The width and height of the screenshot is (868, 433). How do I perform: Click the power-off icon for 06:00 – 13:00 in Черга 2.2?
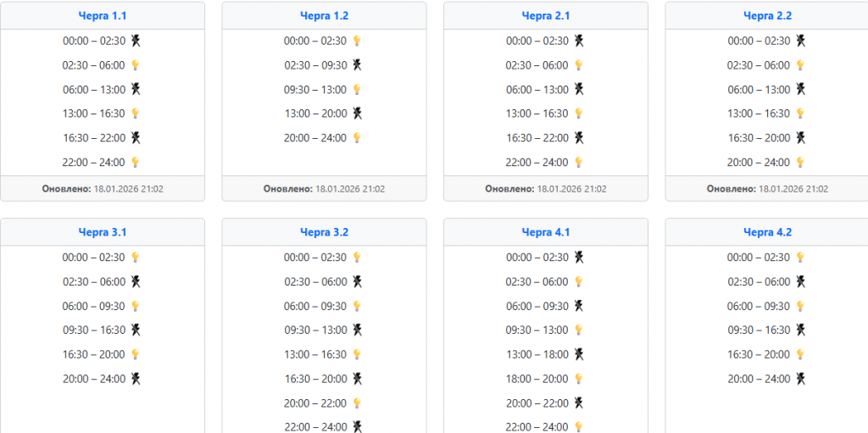coord(800,90)
